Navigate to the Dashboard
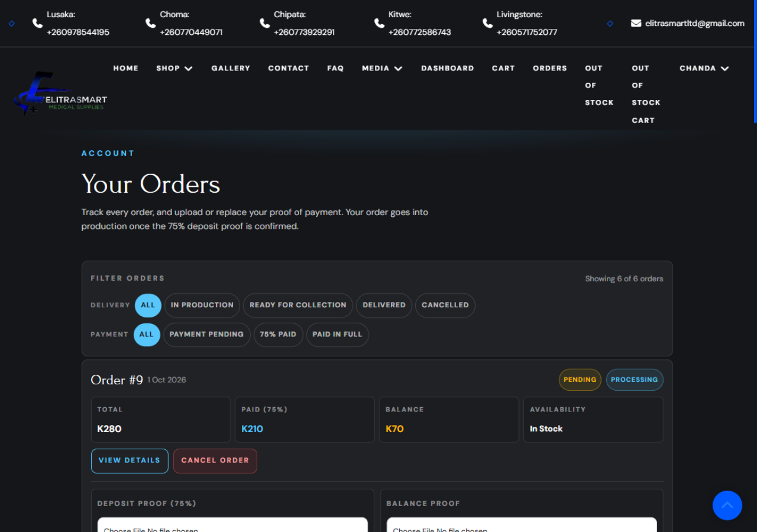Image resolution: width=757 pixels, height=532 pixels. 448,68
